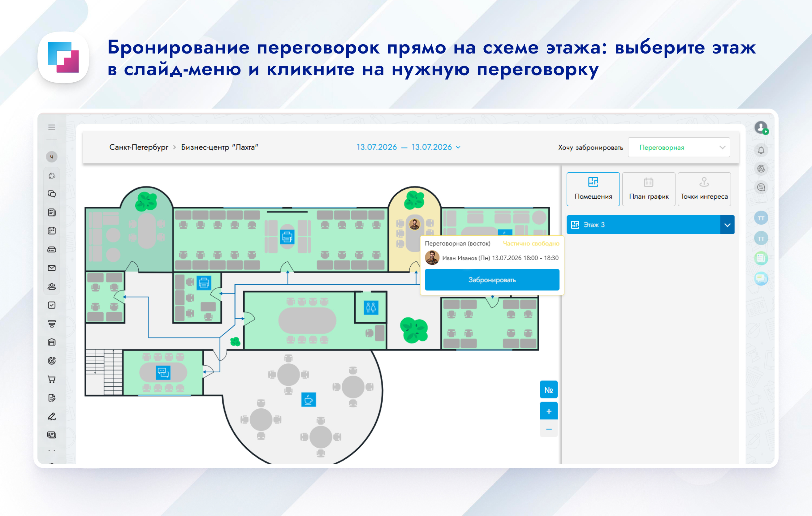Switch to the Точки интереса tab

[x=704, y=189]
